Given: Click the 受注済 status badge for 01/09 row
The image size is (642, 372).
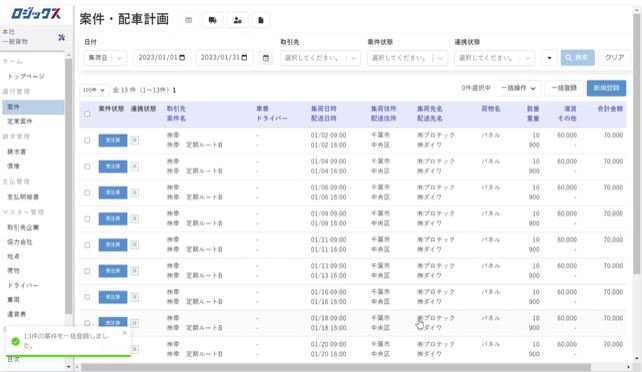Looking at the screenshot, I should coord(113,219).
